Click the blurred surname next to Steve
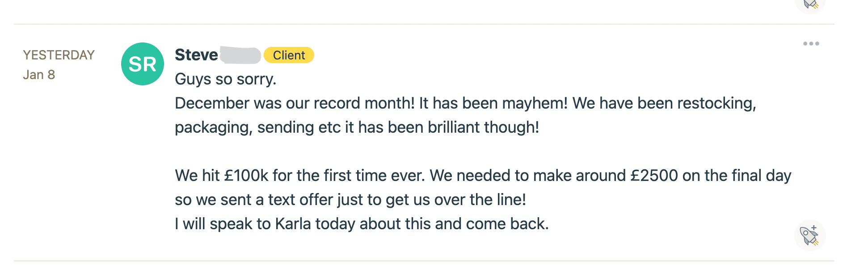The height and width of the screenshot is (277, 868). pyautogui.click(x=240, y=55)
